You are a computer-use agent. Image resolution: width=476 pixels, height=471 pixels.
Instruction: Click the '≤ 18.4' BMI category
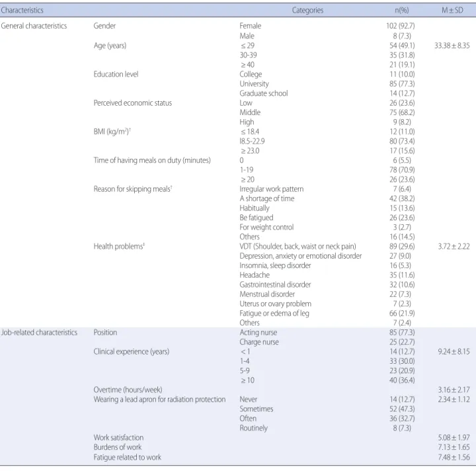[250, 132]
